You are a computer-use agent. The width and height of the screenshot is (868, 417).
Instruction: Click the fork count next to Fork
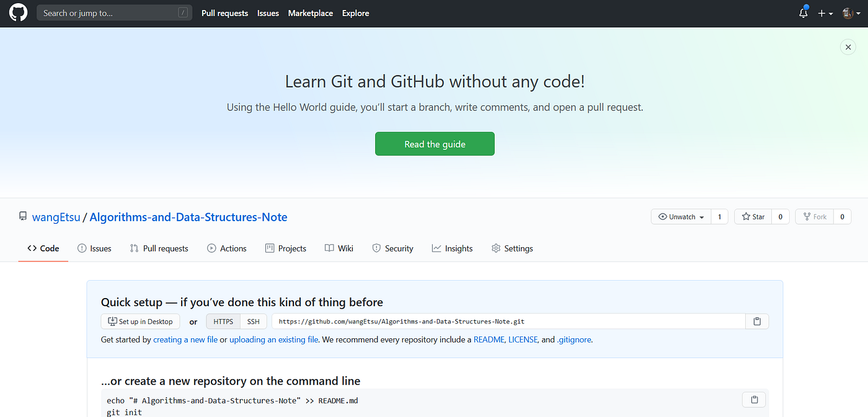coord(842,217)
